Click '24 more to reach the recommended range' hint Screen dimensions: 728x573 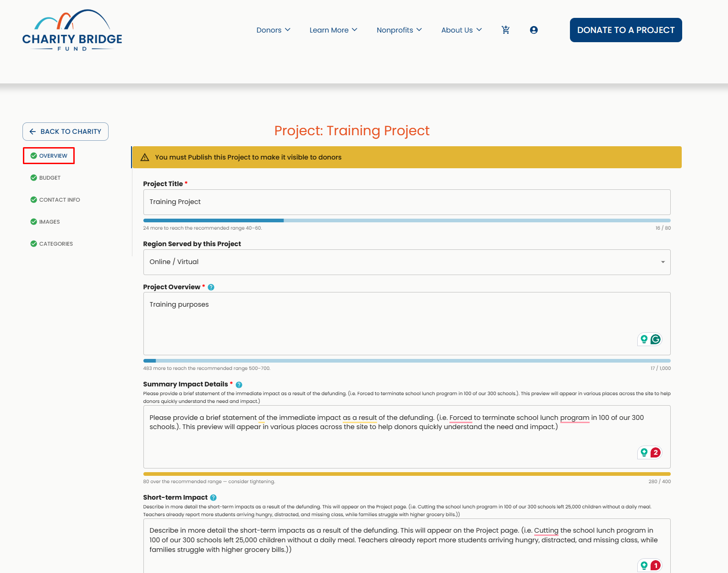pos(203,228)
